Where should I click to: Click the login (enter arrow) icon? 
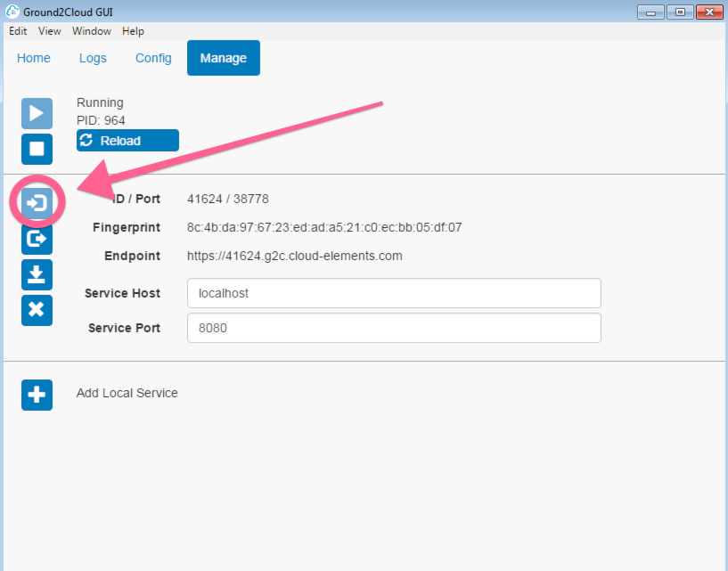pyautogui.click(x=37, y=203)
